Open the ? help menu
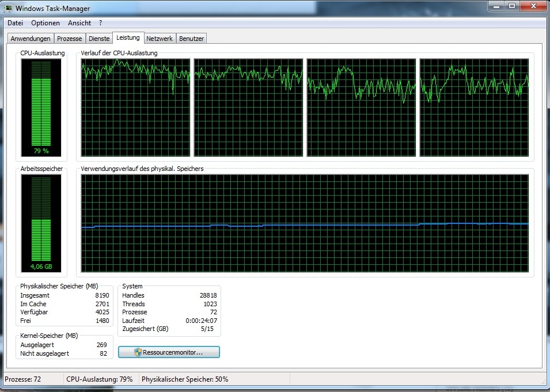 tap(100, 23)
